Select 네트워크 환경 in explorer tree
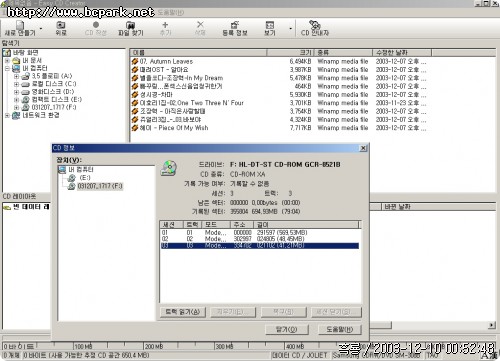500x361 pixels. [36, 115]
